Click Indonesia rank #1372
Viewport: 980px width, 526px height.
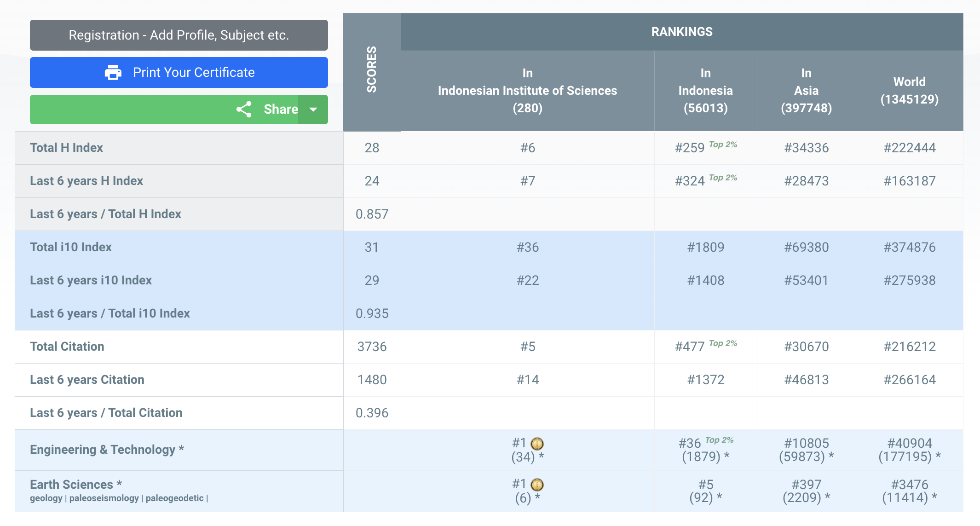pos(706,380)
